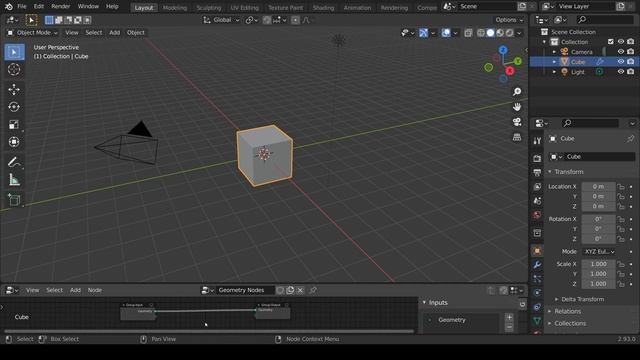The image size is (640, 360).
Task: Activate the Cursor tool
Action: pyautogui.click(x=14, y=69)
